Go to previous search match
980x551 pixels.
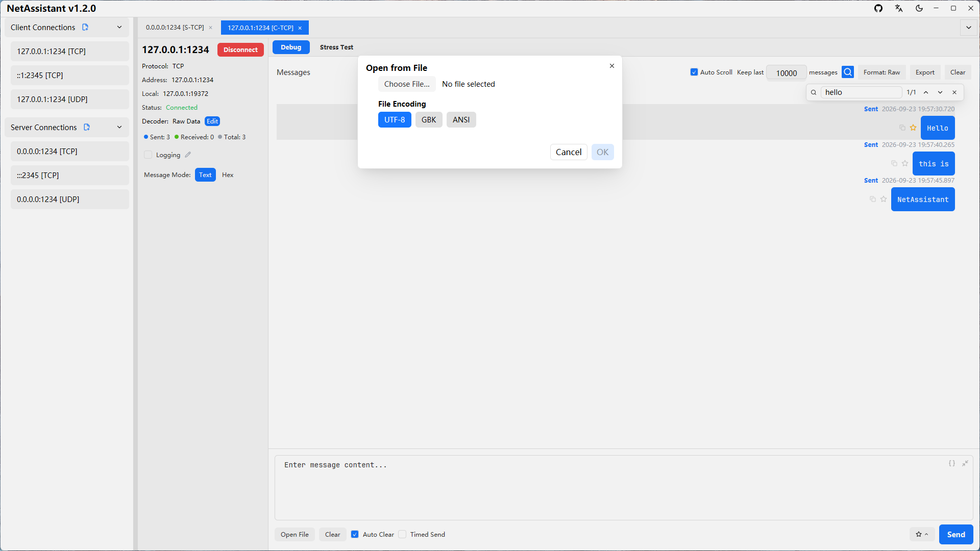[x=926, y=92]
